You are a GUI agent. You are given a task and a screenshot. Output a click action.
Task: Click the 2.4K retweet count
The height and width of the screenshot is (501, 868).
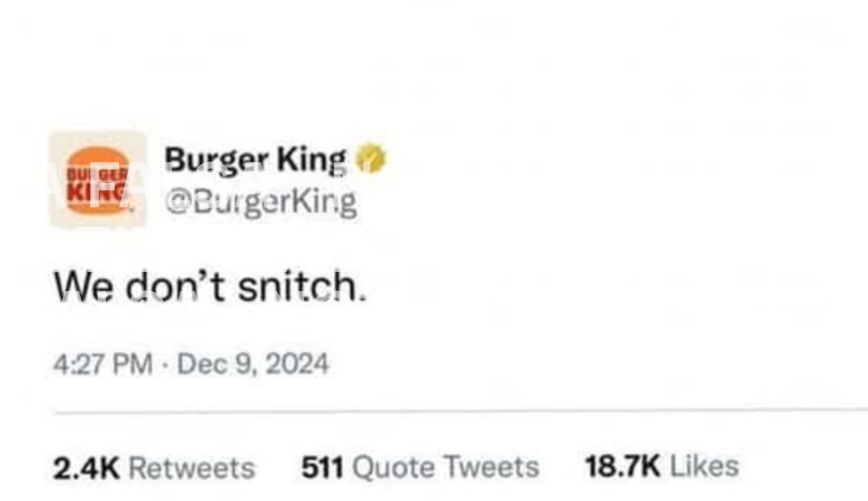(86, 467)
